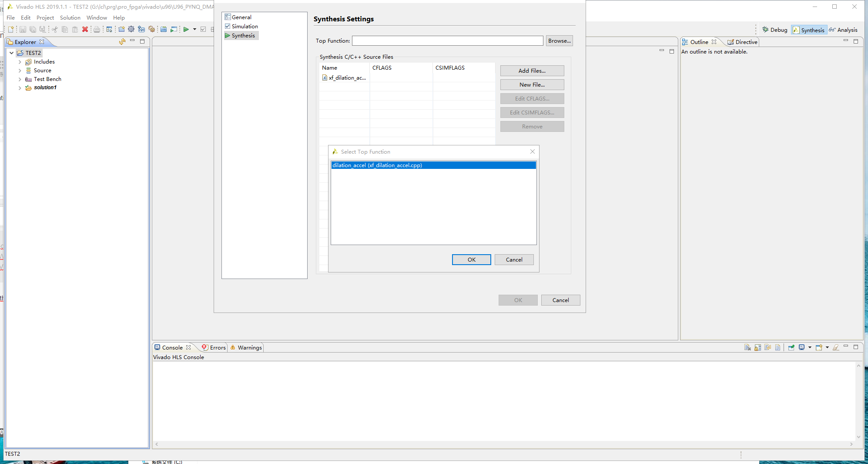Click the red Delete X toolbar icon
The width and height of the screenshot is (868, 464).
[85, 29]
